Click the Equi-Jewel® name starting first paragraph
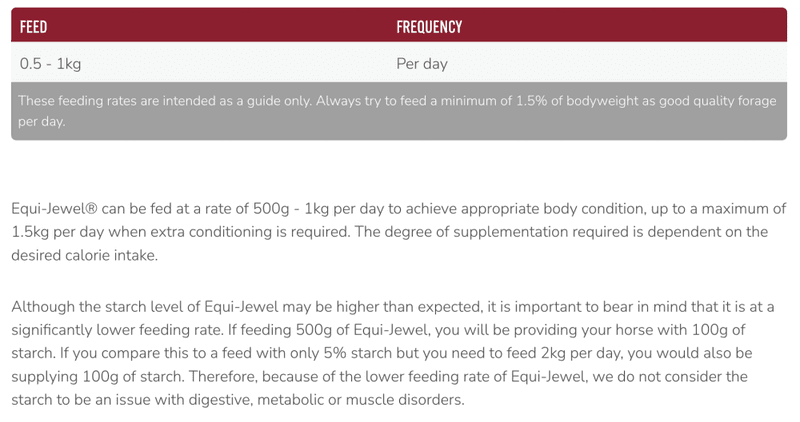 (x=54, y=209)
